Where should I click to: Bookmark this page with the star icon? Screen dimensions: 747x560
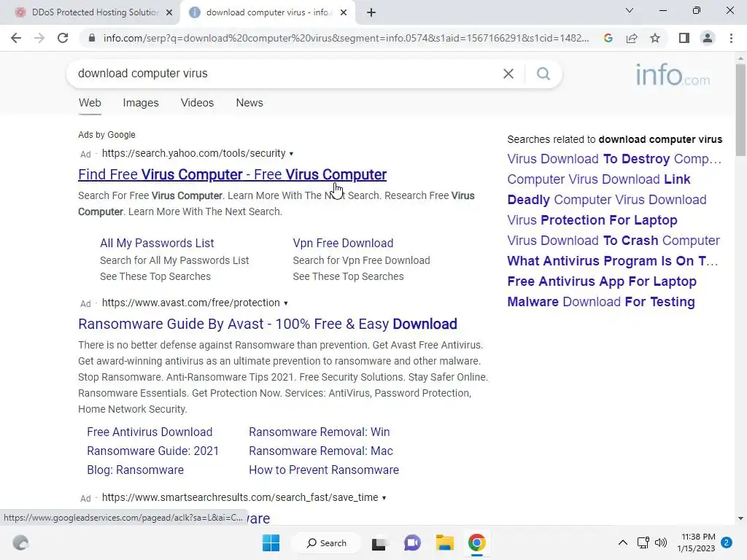[x=655, y=38]
